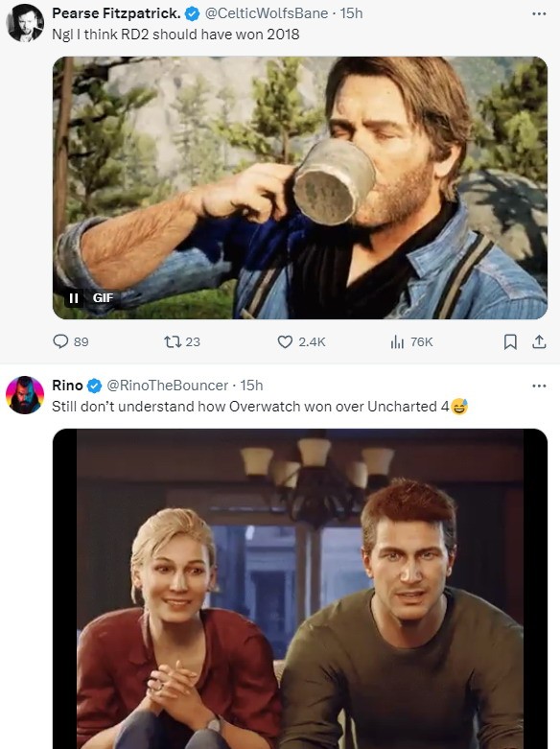Click the Rino display name
The height and width of the screenshot is (749, 560).
pos(67,385)
